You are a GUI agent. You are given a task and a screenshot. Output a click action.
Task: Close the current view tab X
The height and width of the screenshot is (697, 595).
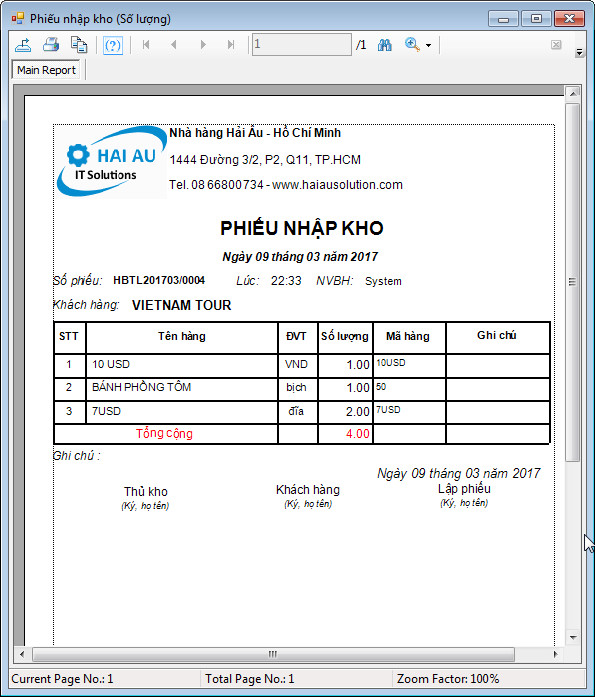(556, 44)
